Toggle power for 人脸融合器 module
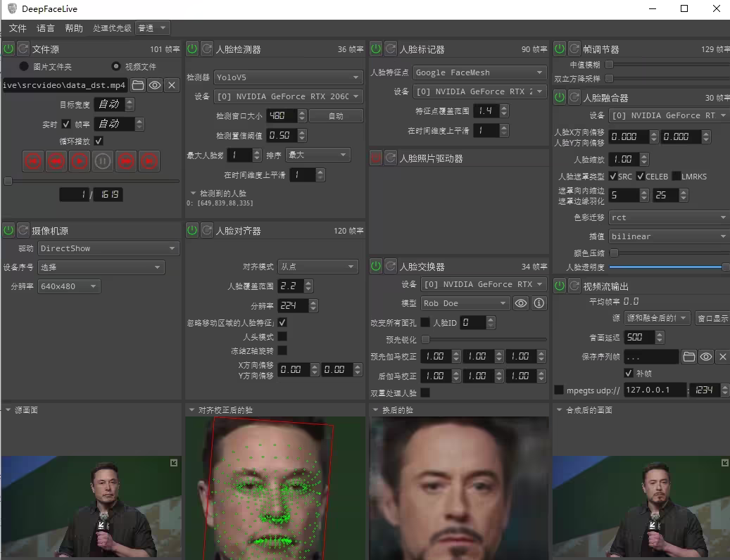 coord(560,98)
